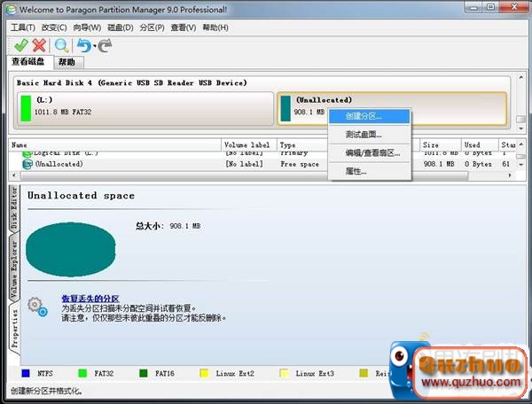Sort by the Size column header

[x=441, y=144]
